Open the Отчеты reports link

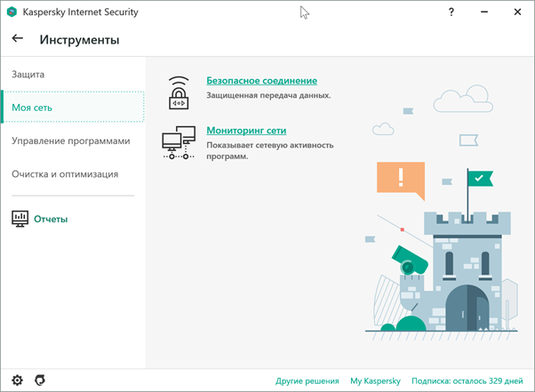point(51,219)
